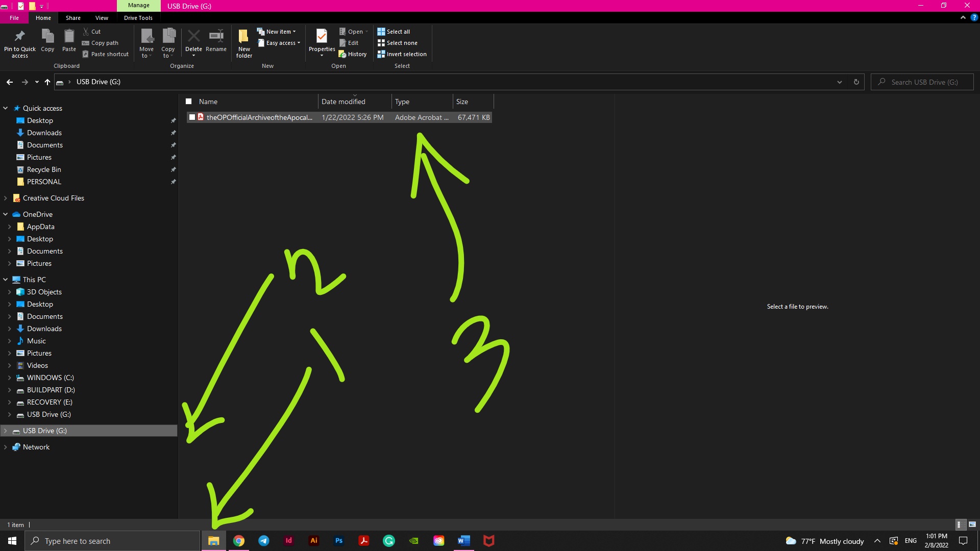This screenshot has width=980, height=551.
Task: Click Copy path in Clipboard group
Action: (x=100, y=43)
